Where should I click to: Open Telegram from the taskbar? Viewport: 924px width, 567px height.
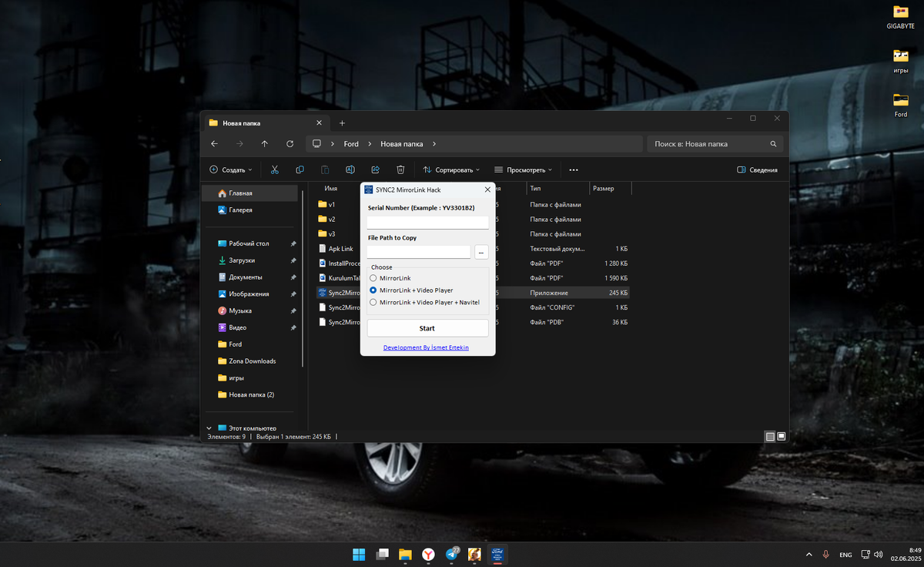click(x=452, y=554)
